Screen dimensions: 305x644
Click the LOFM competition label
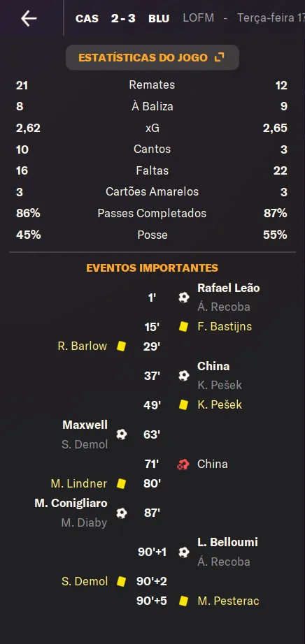coord(198,18)
